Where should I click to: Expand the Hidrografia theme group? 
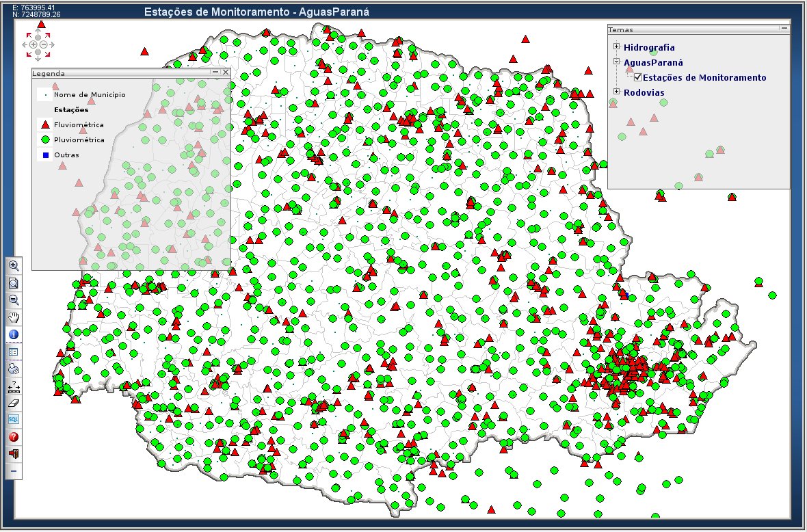click(616, 47)
